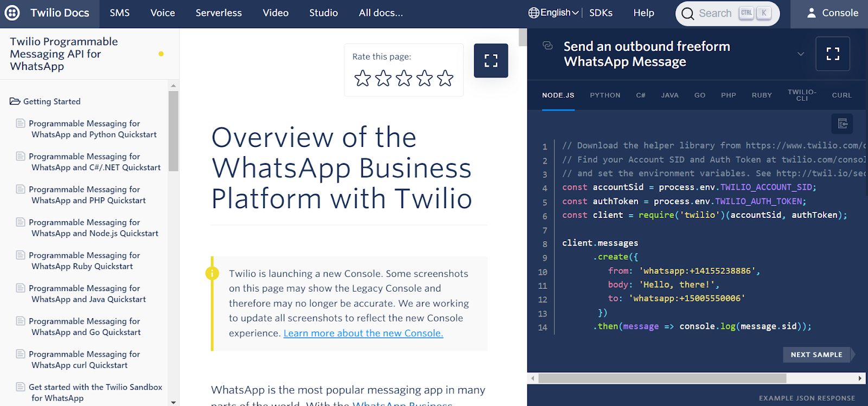Click the yellow info notice icon
This screenshot has width=868, height=406.
(x=212, y=273)
